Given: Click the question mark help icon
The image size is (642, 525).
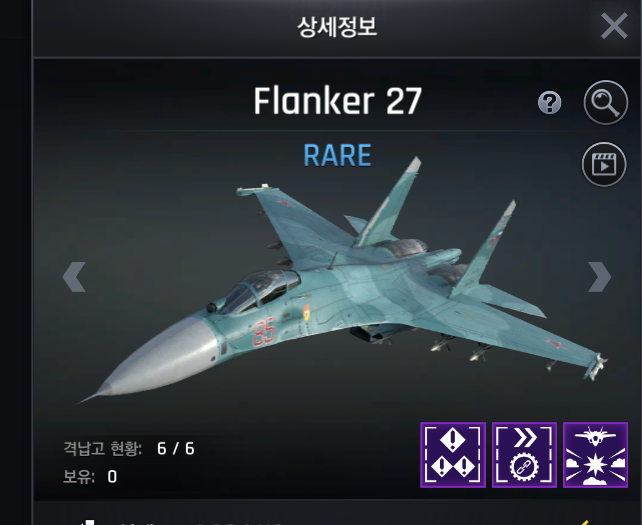Looking at the screenshot, I should (549, 102).
